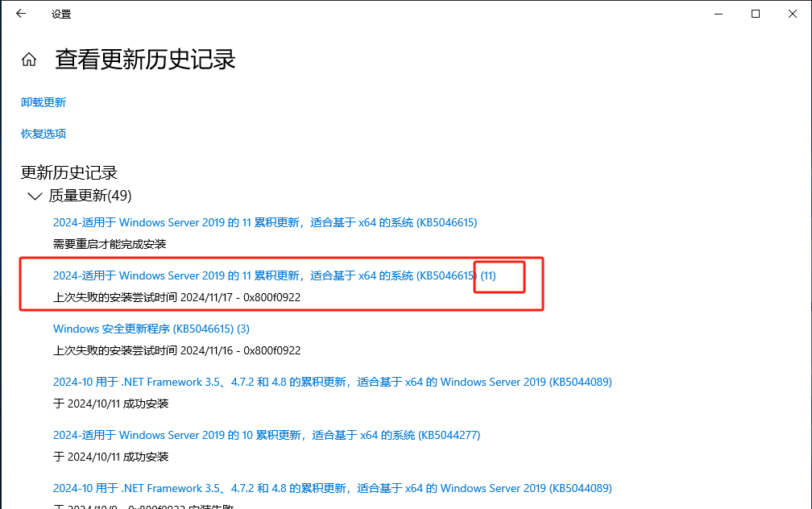Open the 2024-10 cumulative update KB5044277 link
Image resolution: width=812 pixels, height=509 pixels.
click(267, 436)
